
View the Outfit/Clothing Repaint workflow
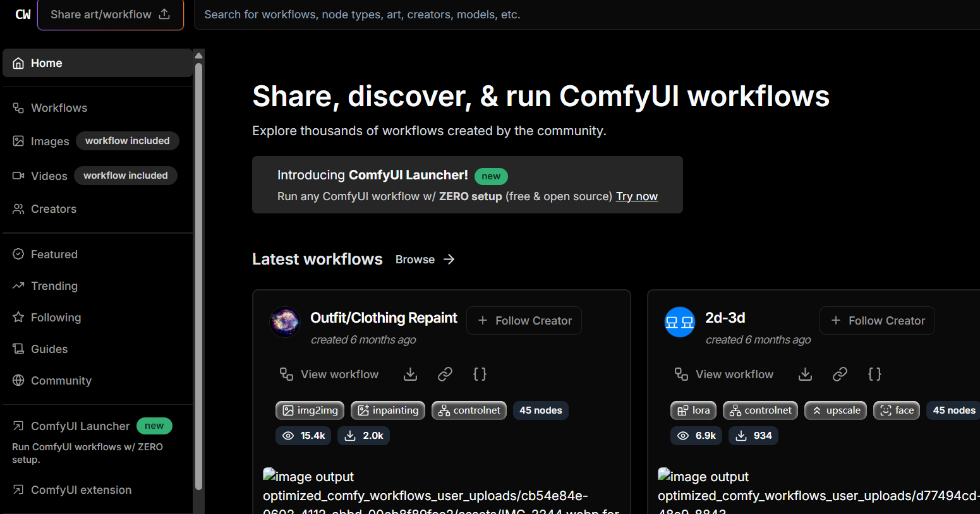329,374
